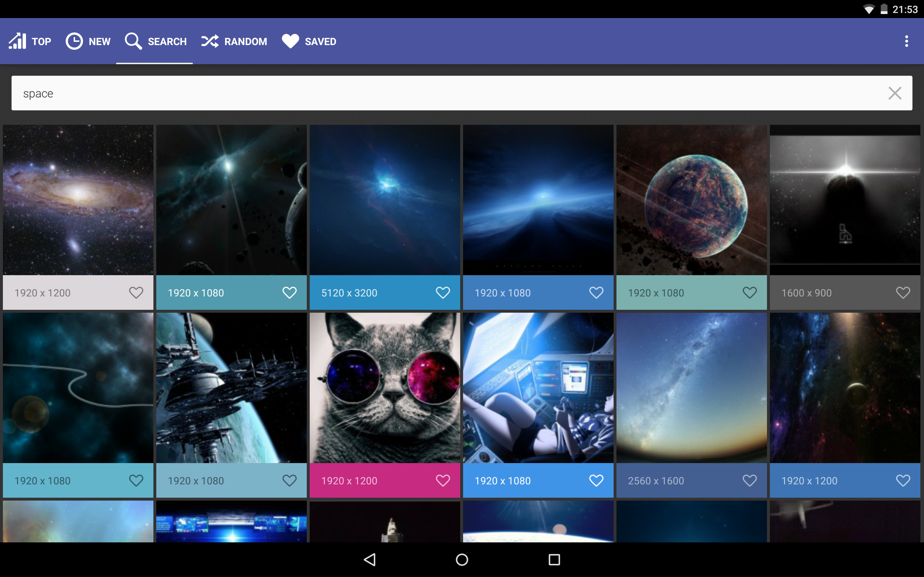Clear the search text with X
Viewport: 924px width, 577px height.
(x=895, y=93)
